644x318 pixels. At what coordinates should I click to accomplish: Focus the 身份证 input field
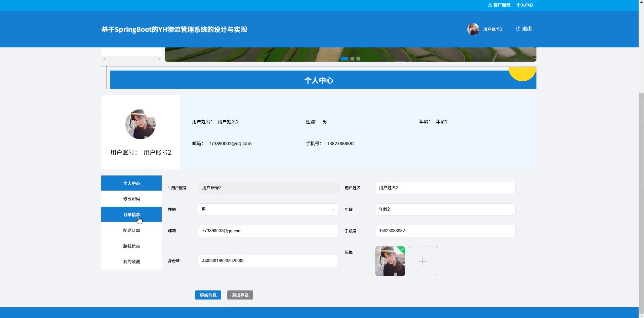tap(268, 261)
